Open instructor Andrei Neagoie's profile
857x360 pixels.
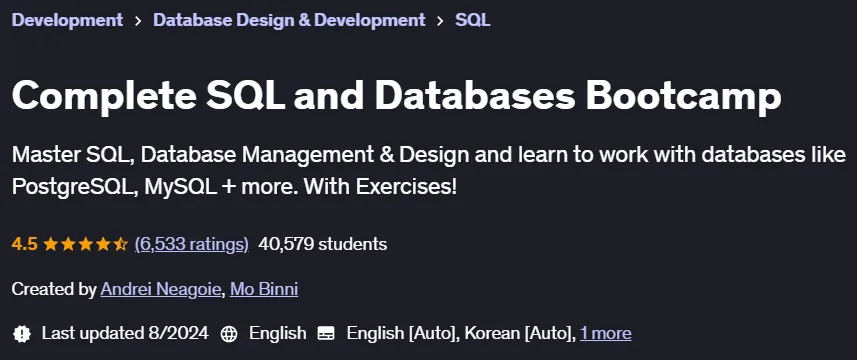pyautogui.click(x=162, y=289)
